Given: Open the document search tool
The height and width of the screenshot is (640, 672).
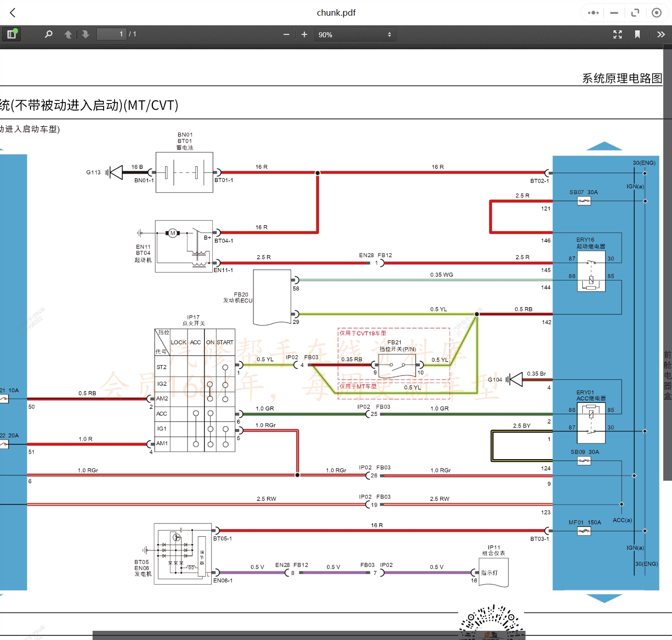Looking at the screenshot, I should (x=48, y=34).
